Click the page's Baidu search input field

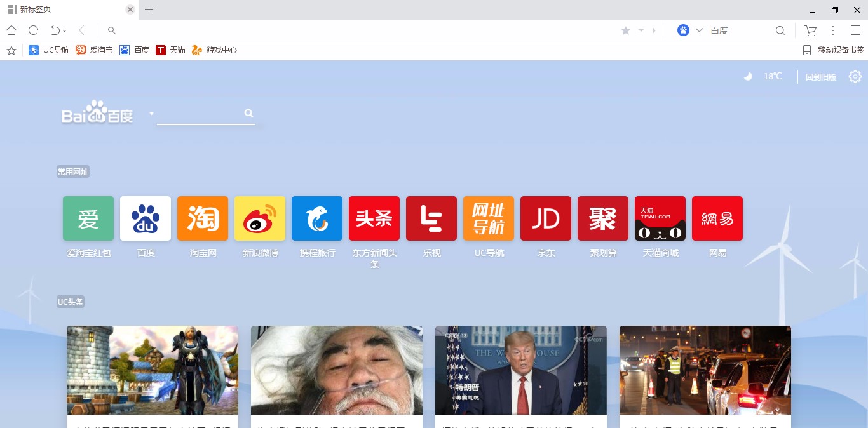pyautogui.click(x=198, y=114)
